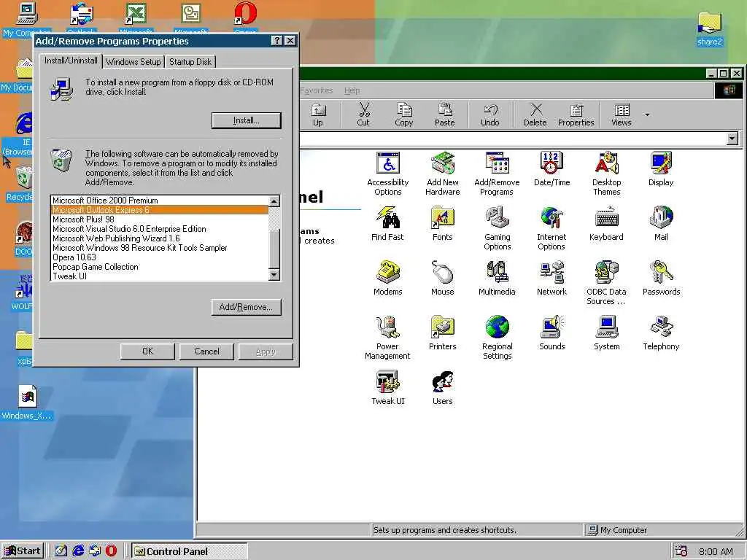This screenshot has width=747, height=560.
Task: Open the Modems icon
Action: 388,279
